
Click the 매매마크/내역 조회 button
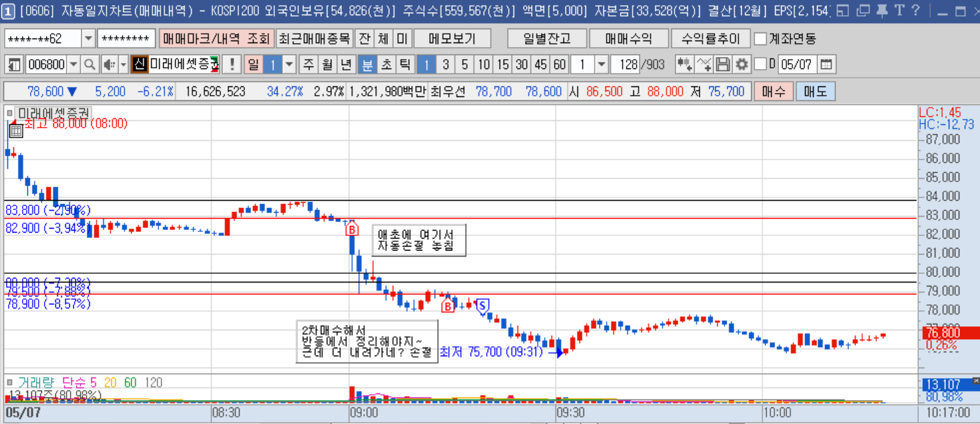(x=216, y=39)
